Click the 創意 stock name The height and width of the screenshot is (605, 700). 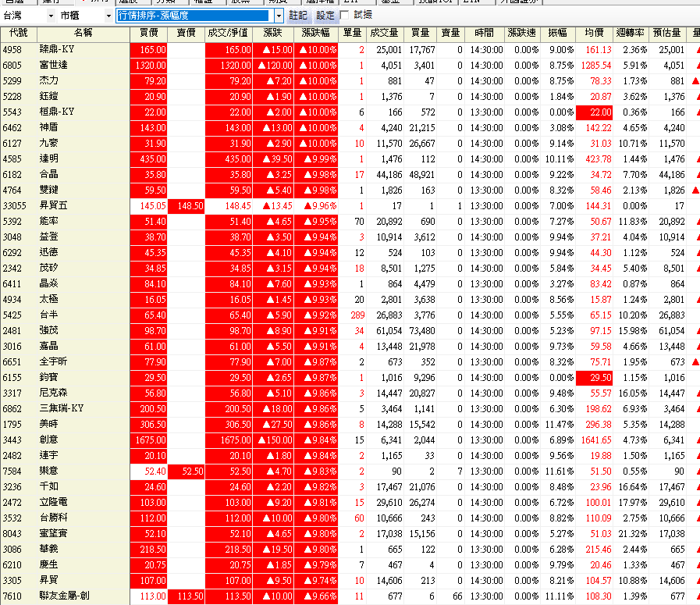click(49, 440)
